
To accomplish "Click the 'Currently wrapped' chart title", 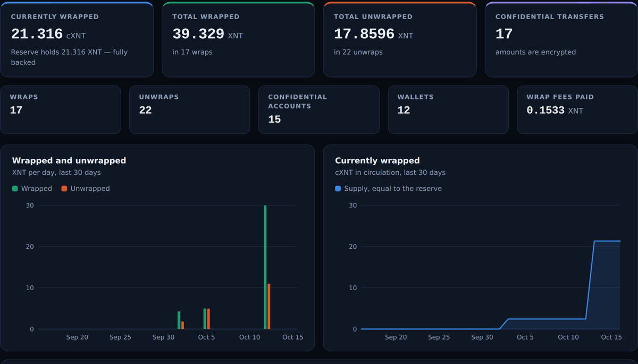I will (377, 160).
